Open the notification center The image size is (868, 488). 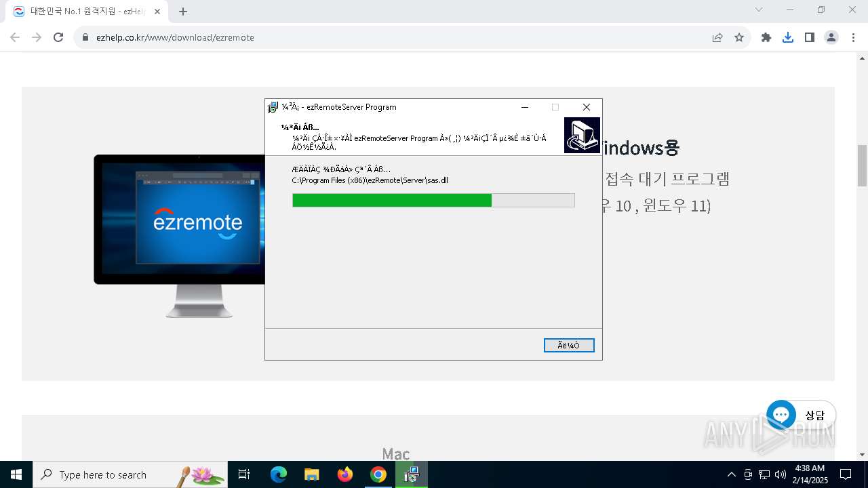click(x=846, y=474)
